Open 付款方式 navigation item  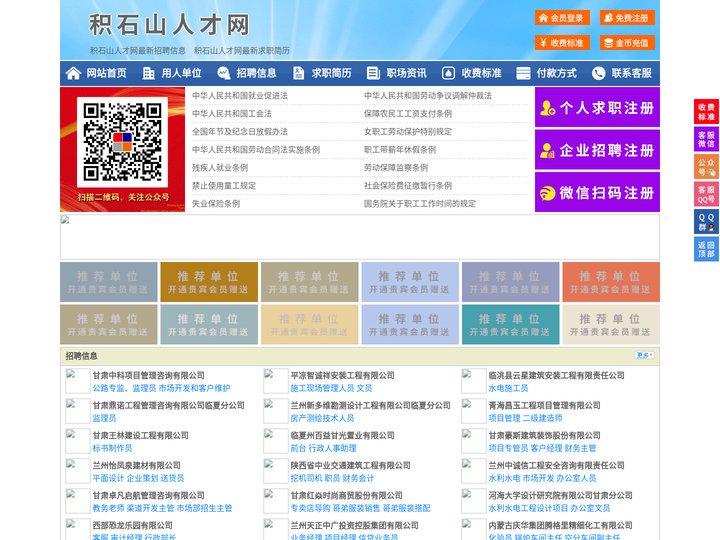557,73
